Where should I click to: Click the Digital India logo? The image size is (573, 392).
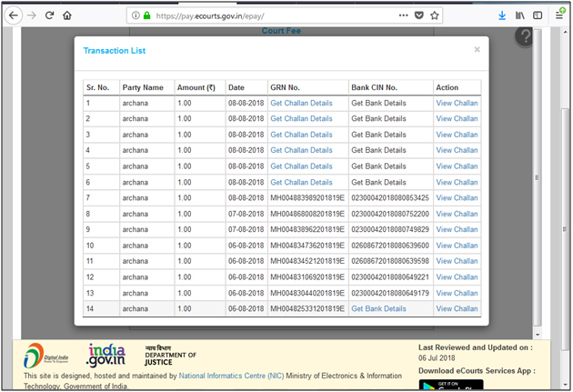(45, 355)
